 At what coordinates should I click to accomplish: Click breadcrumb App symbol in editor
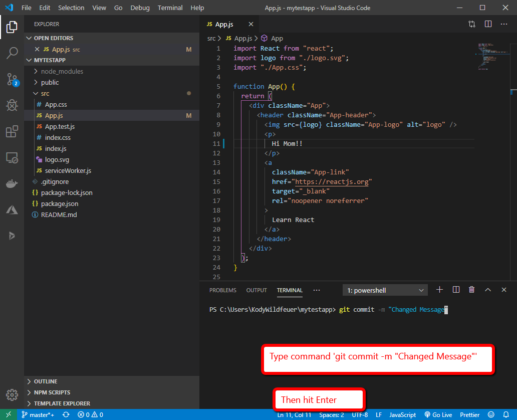coord(273,38)
